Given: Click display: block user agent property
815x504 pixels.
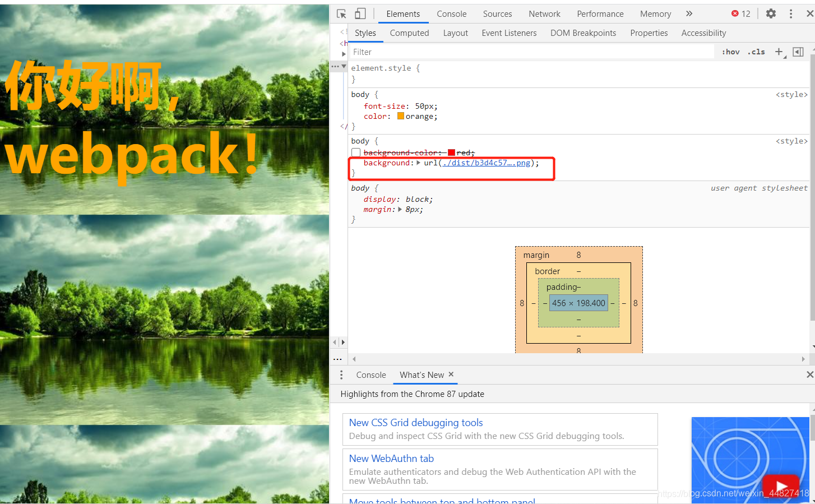Looking at the screenshot, I should 398,199.
